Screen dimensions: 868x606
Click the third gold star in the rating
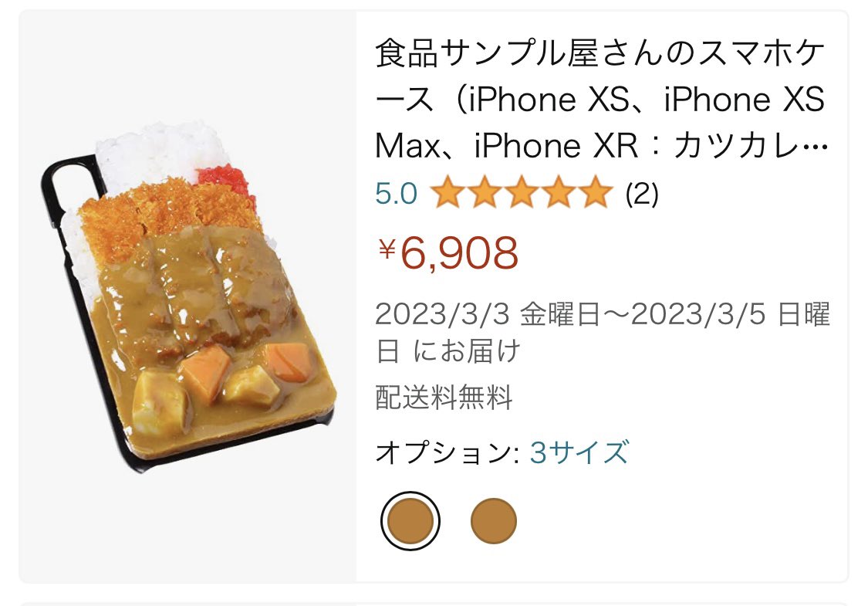click(522, 192)
